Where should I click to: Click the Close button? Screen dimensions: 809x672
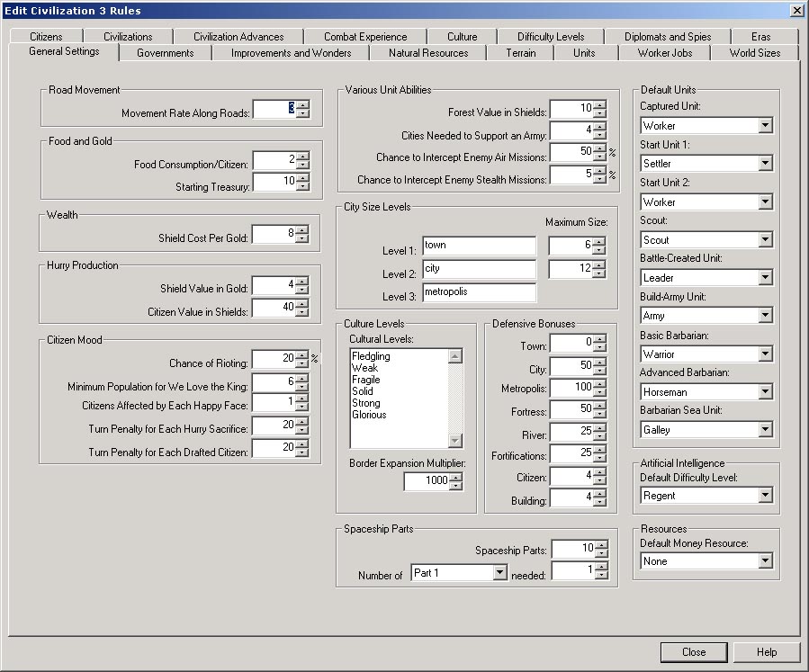694,652
